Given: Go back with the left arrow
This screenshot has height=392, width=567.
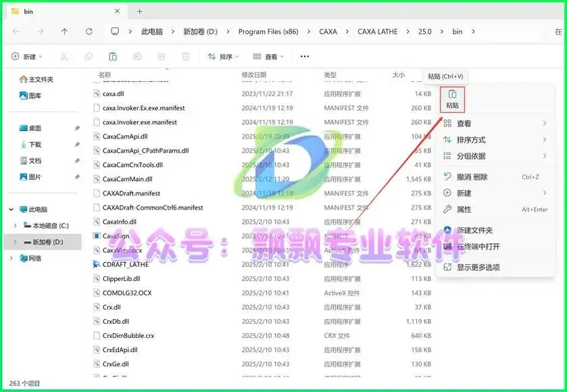Looking at the screenshot, I should (x=16, y=32).
